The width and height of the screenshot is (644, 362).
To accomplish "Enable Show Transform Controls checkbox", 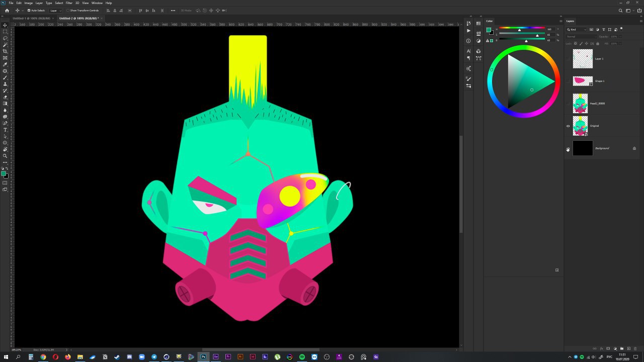I will [68, 11].
